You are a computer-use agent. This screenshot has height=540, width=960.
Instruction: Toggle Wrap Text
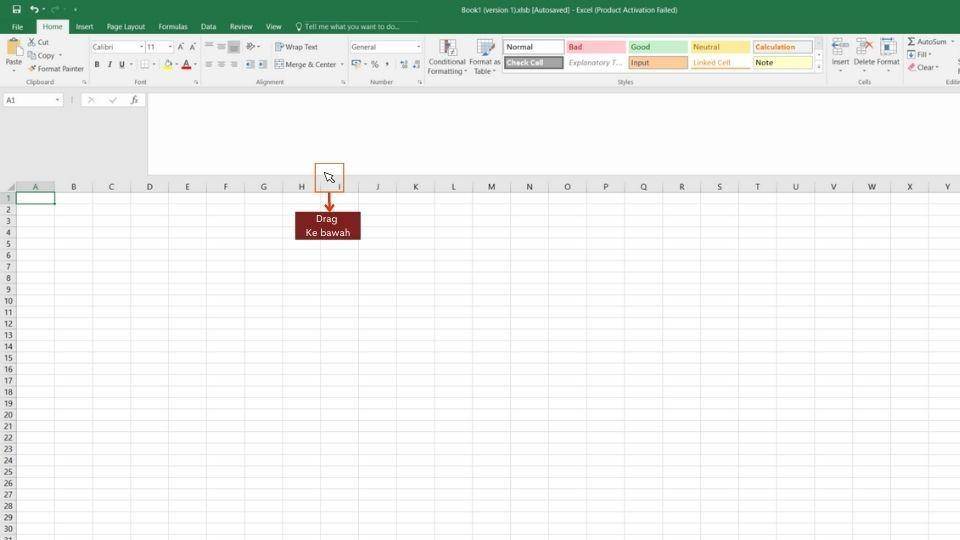[x=296, y=47]
